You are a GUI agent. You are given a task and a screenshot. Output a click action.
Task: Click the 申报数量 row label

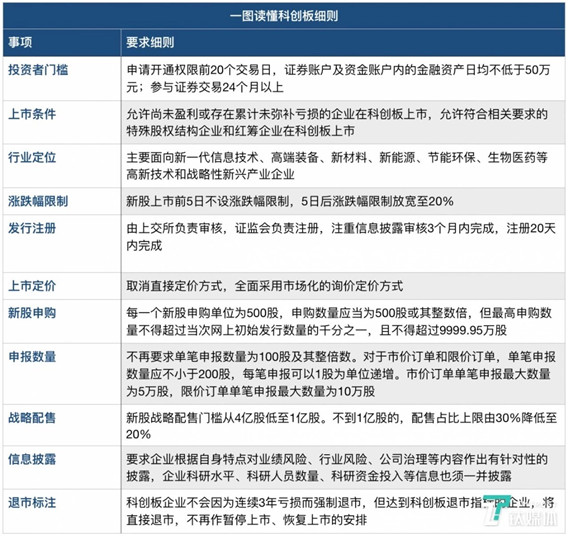[32, 357]
